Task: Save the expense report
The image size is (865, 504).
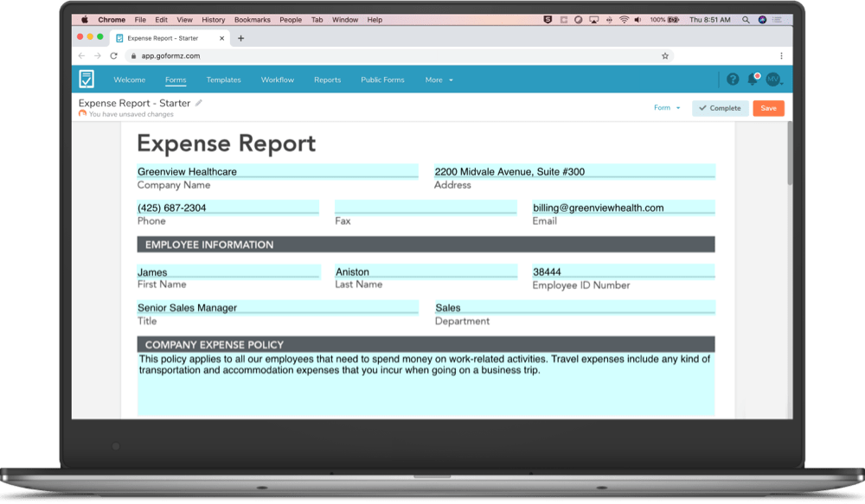Action: pos(768,107)
